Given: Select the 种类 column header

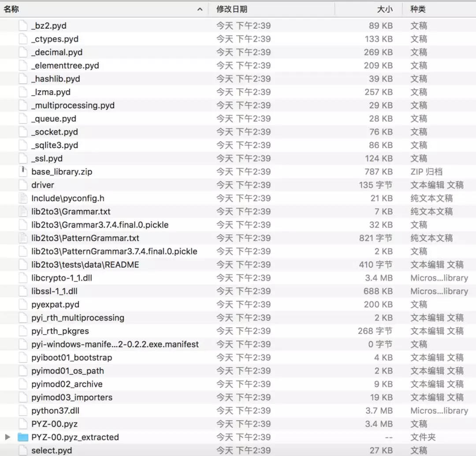Looking at the screenshot, I should (418, 9).
